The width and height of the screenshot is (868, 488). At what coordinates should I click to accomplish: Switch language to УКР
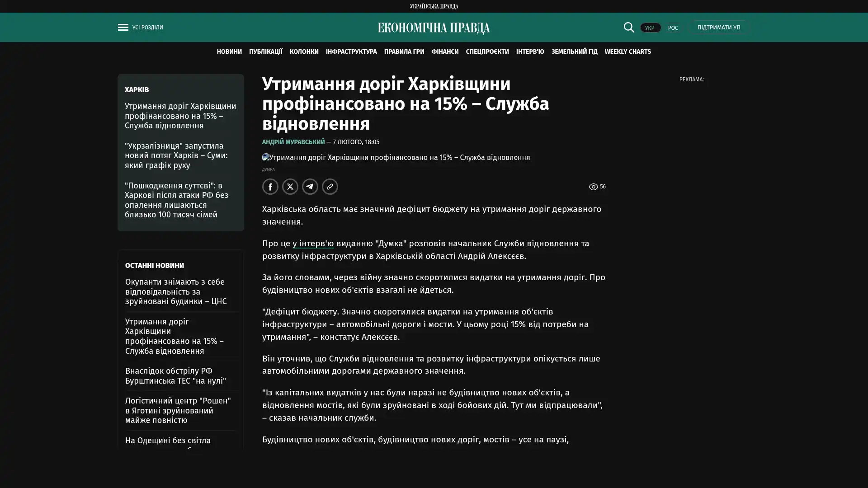[x=650, y=28]
